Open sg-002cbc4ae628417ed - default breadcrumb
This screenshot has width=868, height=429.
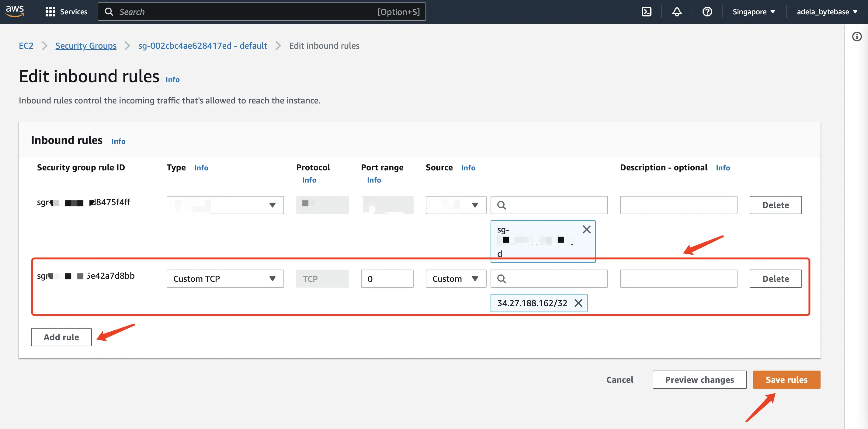(203, 46)
